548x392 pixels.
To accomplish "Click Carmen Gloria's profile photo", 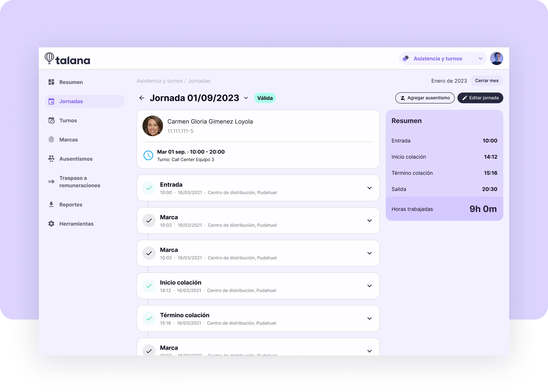I will (x=153, y=126).
